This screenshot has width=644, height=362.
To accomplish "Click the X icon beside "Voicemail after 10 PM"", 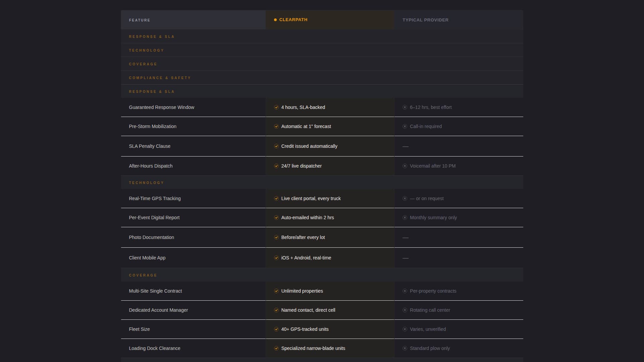I will (x=405, y=166).
